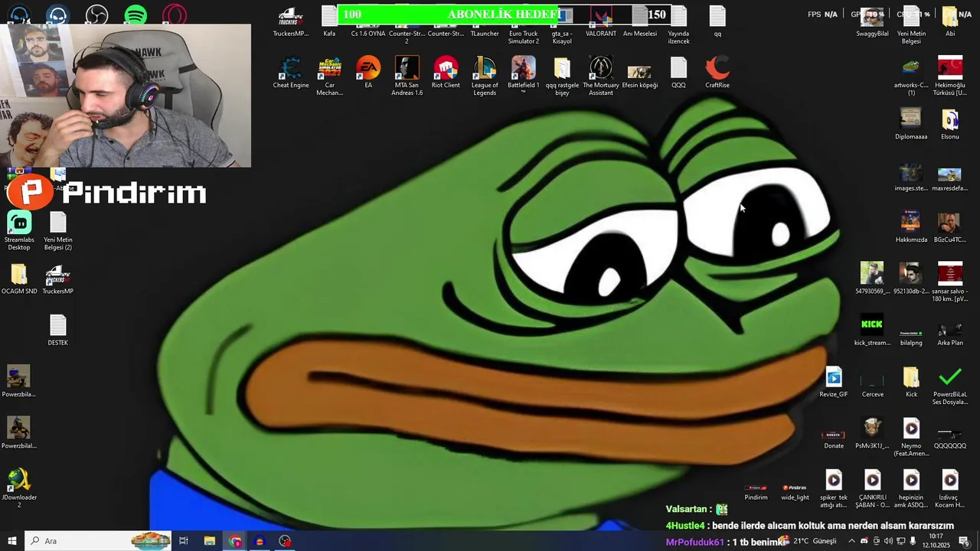Open Powerzbilal... icon above JDownloader
Screen dimensions: 980x551
pyautogui.click(x=19, y=432)
